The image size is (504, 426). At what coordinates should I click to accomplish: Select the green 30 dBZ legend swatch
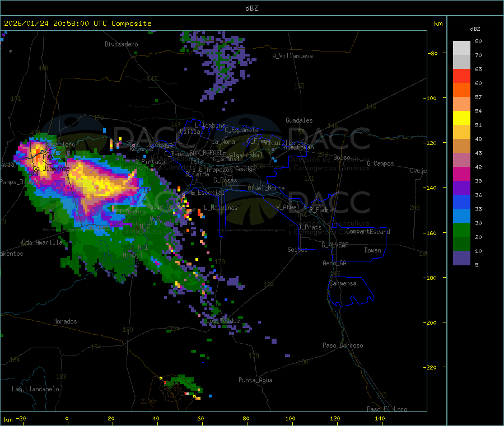(461, 230)
